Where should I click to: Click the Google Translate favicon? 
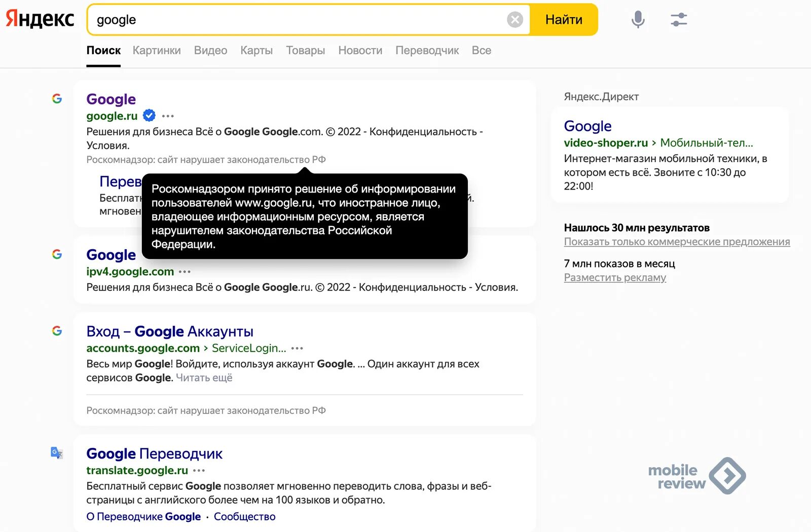[57, 452]
